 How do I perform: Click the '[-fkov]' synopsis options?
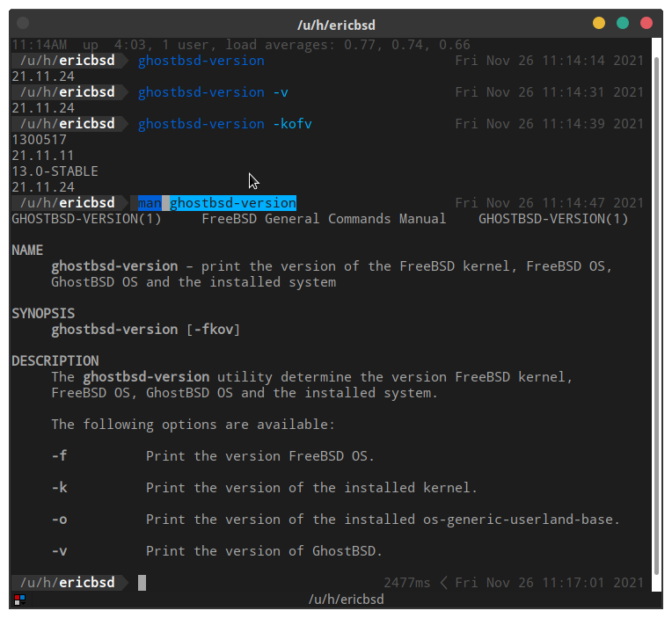click(x=213, y=330)
